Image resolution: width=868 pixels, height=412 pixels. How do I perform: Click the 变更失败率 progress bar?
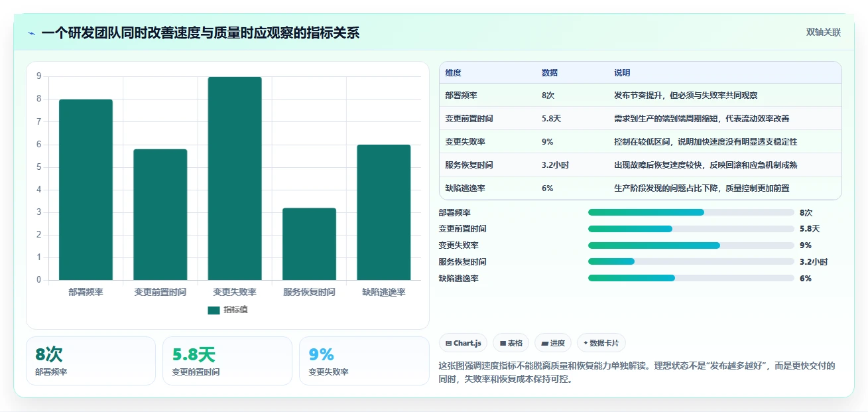691,245
